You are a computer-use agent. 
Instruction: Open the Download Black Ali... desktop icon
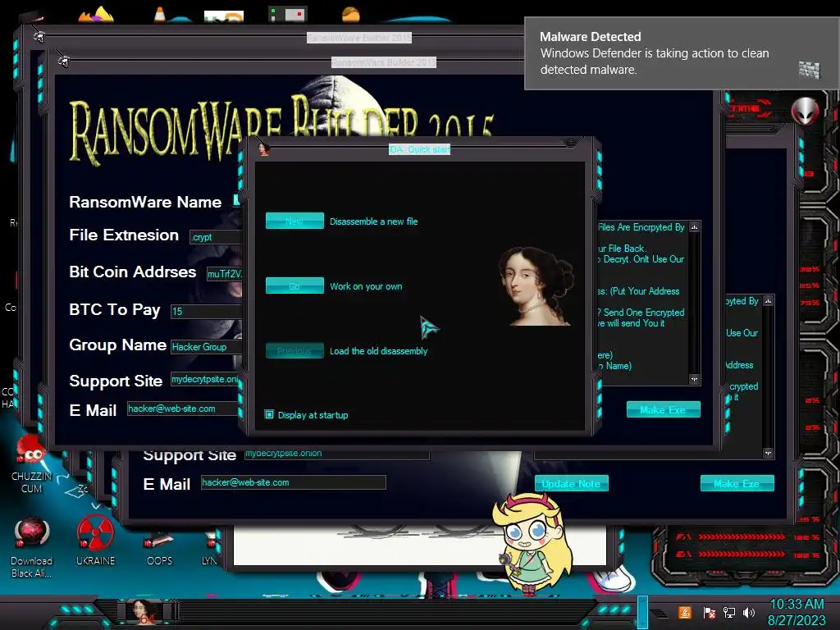click(x=31, y=547)
